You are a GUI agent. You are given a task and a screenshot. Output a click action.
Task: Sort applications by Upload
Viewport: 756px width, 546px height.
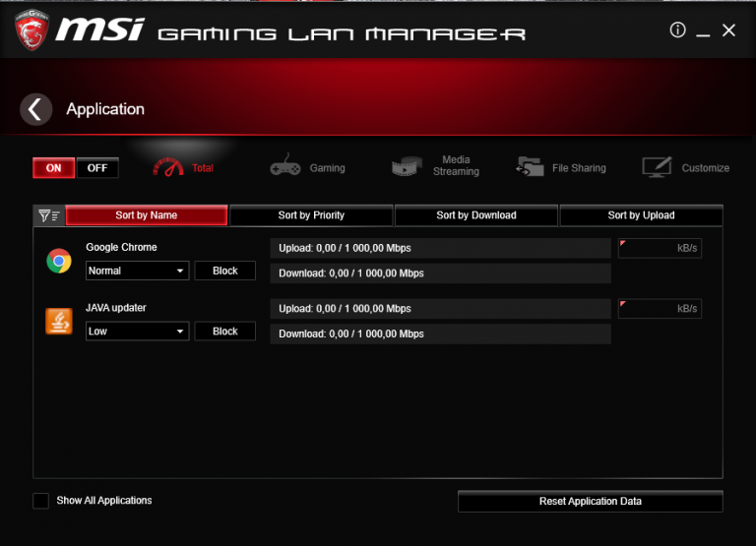(641, 215)
